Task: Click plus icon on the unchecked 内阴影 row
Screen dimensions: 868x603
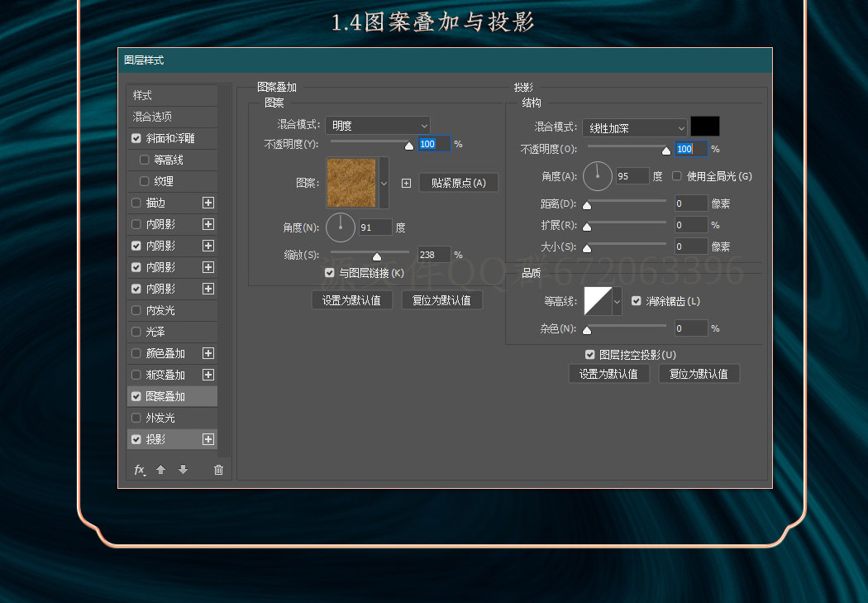Action: 208,224
